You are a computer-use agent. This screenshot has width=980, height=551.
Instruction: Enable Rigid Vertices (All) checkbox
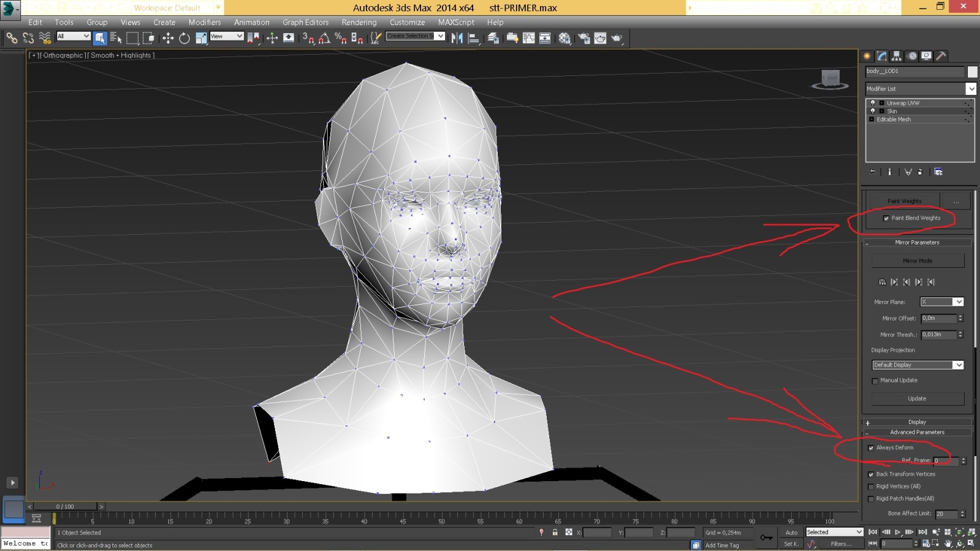(871, 487)
